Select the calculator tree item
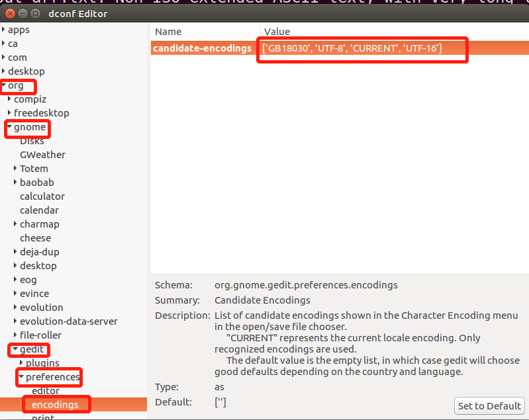Viewport: 529px width, 420px height. point(42,196)
